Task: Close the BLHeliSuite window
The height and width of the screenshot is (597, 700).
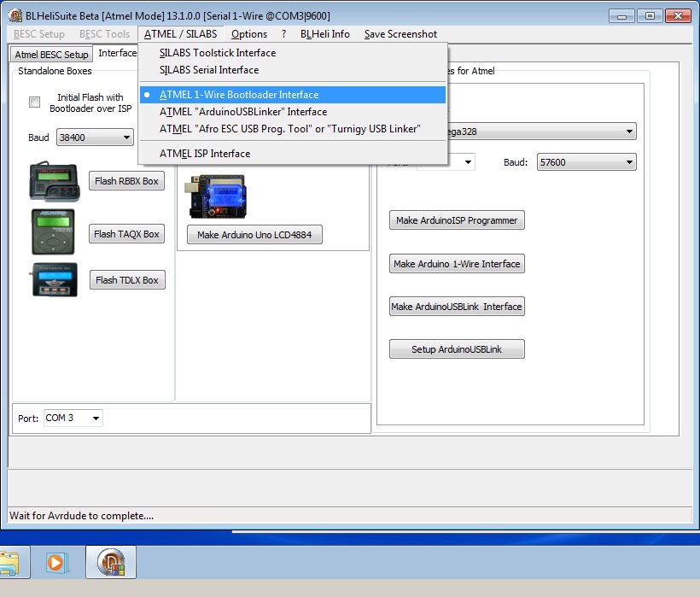Action: pyautogui.click(x=678, y=16)
